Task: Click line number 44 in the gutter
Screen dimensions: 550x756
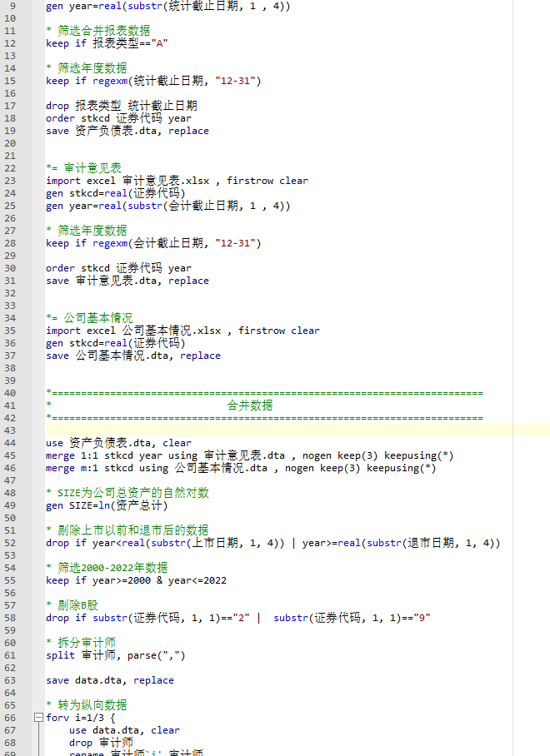Action: (x=11, y=443)
